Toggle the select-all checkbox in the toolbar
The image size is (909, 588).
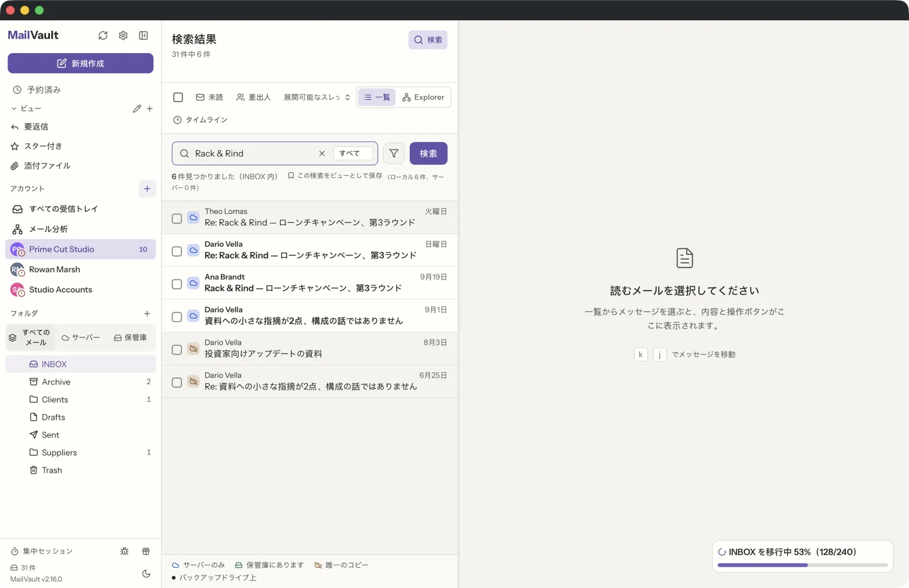pos(178,97)
